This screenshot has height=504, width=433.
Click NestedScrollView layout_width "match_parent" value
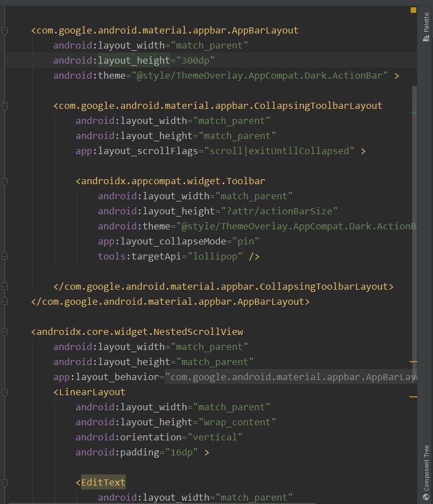coord(210,347)
